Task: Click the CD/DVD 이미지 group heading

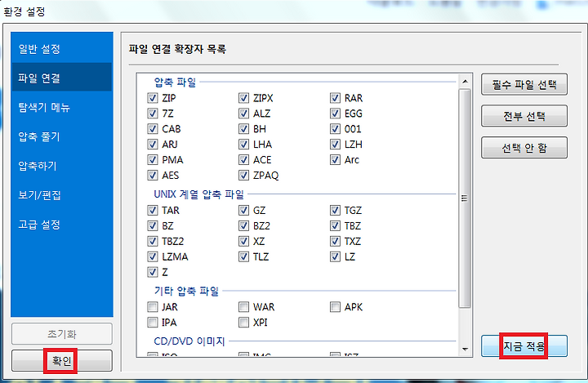Action: coord(189,341)
